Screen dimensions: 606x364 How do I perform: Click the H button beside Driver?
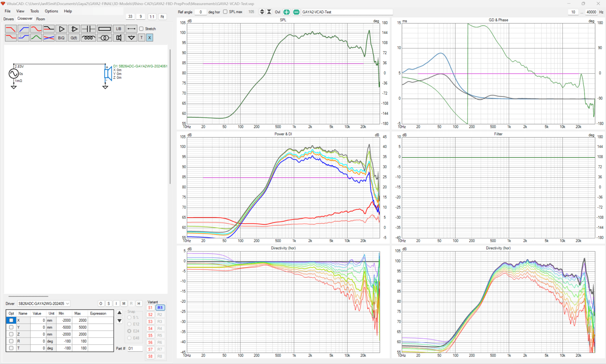click(139, 303)
